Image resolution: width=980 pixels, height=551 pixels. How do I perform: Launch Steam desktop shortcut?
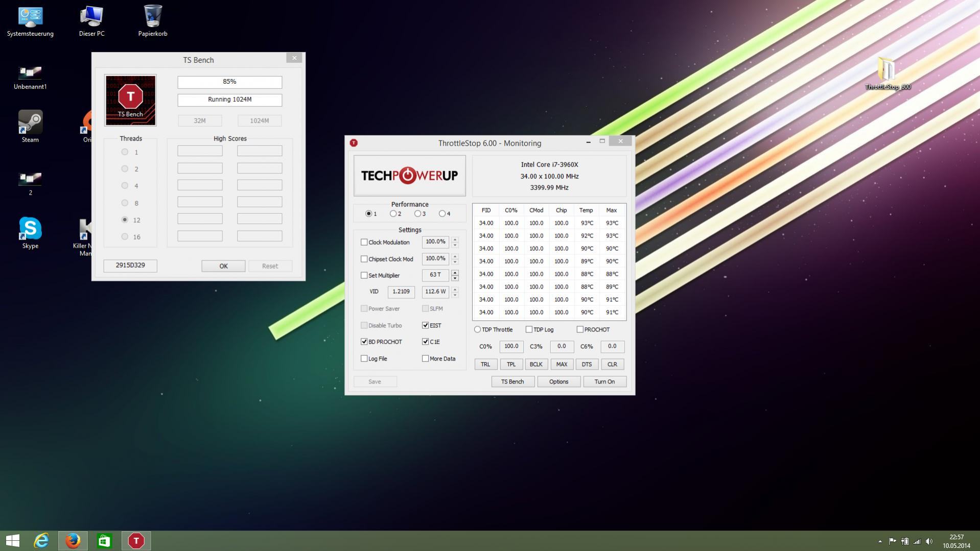pos(30,127)
